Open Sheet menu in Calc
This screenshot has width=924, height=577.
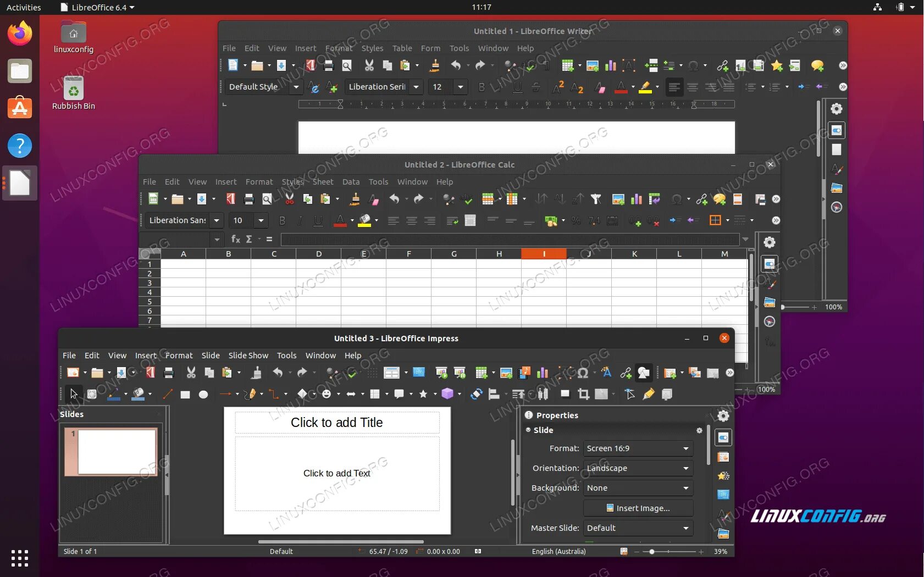(x=323, y=182)
